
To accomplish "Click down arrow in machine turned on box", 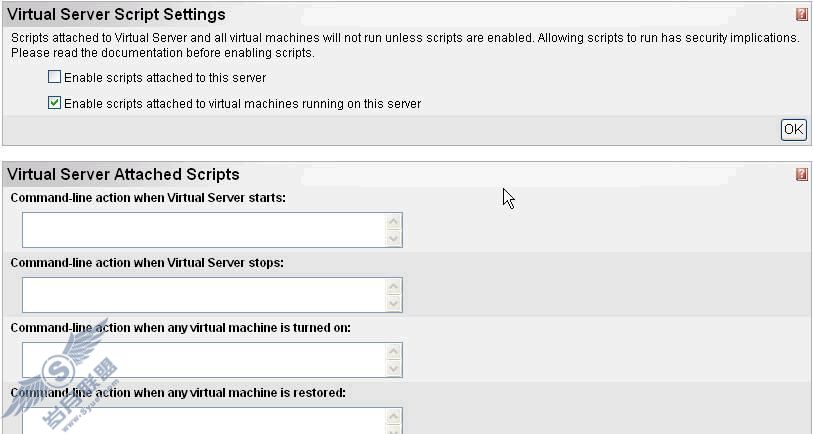I will pos(394,369).
